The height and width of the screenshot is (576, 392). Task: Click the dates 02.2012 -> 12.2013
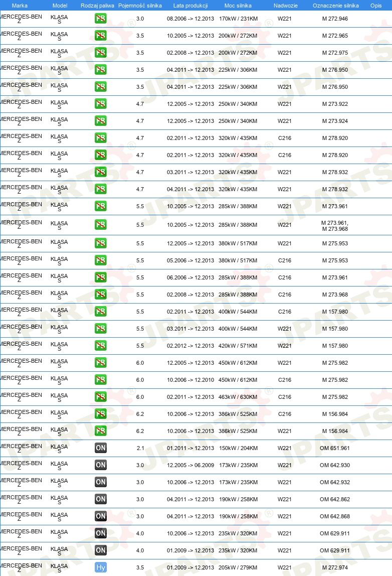click(x=190, y=346)
